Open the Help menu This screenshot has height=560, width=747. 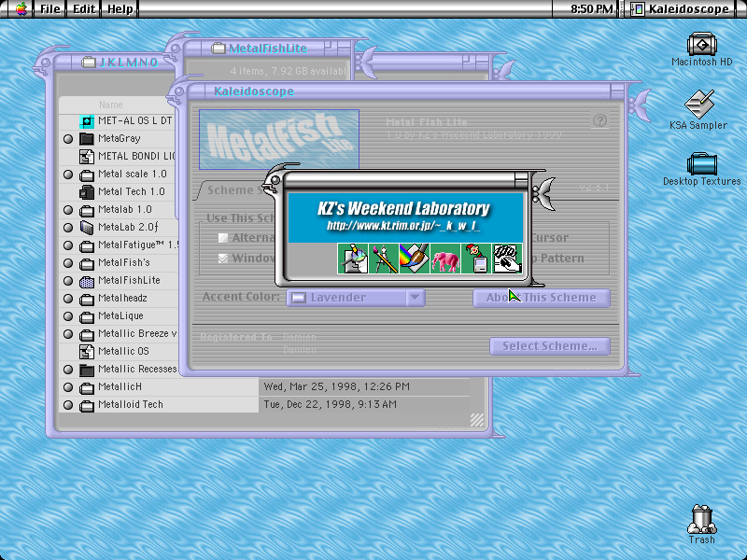(120, 8)
